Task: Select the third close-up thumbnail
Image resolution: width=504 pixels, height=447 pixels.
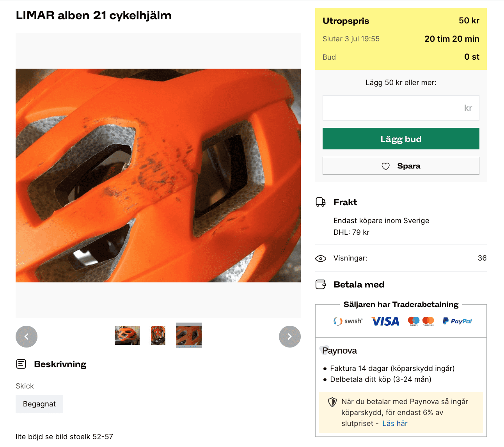Action: click(189, 335)
